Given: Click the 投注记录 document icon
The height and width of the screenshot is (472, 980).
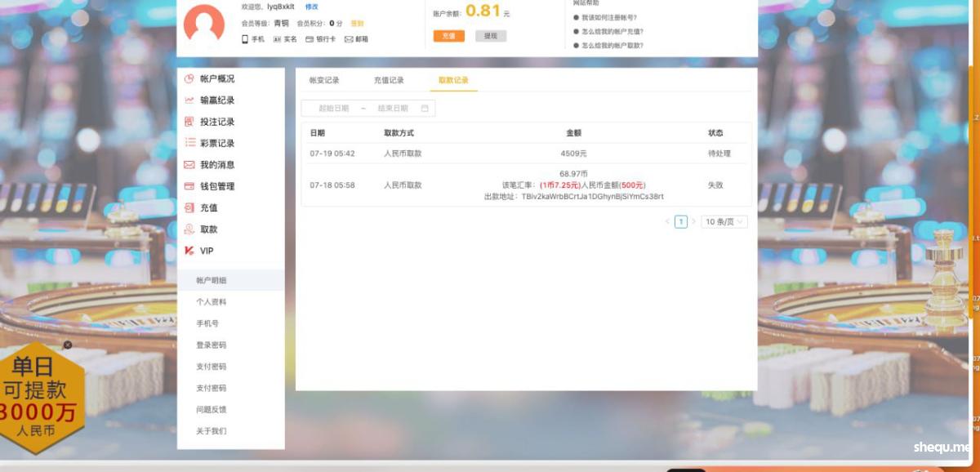Looking at the screenshot, I should click(189, 122).
